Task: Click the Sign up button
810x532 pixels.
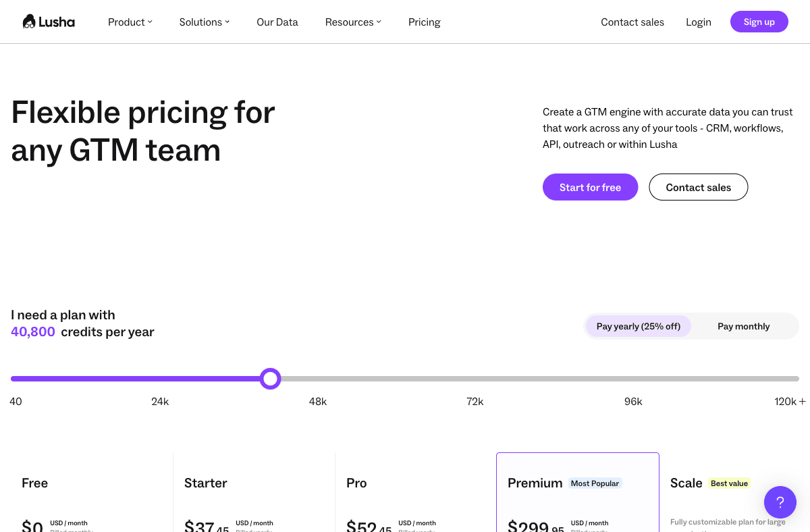Action: pyautogui.click(x=759, y=21)
